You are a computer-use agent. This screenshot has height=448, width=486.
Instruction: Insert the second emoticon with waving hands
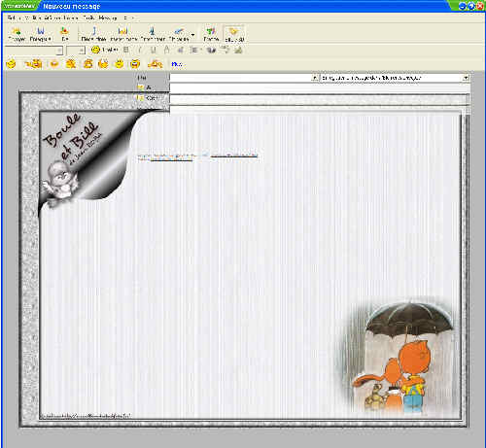[33, 64]
